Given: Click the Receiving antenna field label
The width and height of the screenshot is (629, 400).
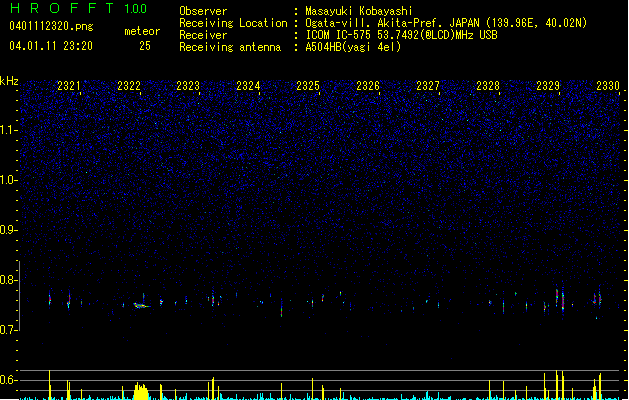Looking at the screenshot, I should [230, 47].
